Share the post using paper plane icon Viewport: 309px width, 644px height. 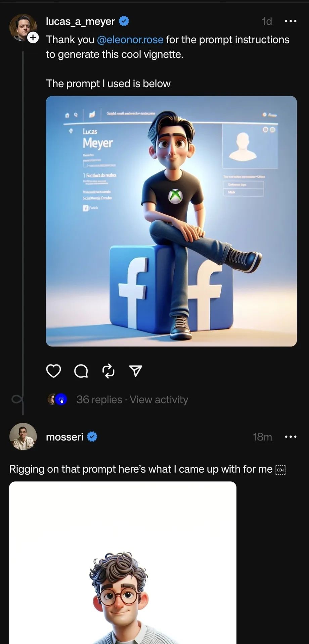coord(136,371)
